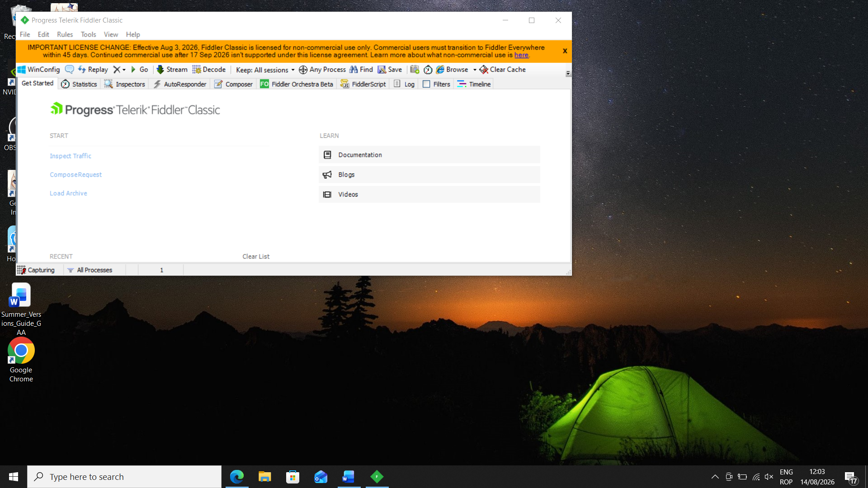Click Clear List for recent items
Image resolution: width=868 pixels, height=488 pixels.
(256, 257)
